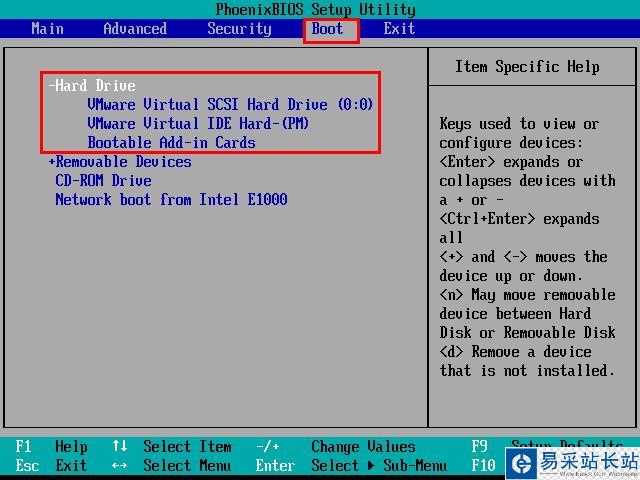The height and width of the screenshot is (480, 640).
Task: Click the Item Specific Help heading
Action: tap(527, 67)
